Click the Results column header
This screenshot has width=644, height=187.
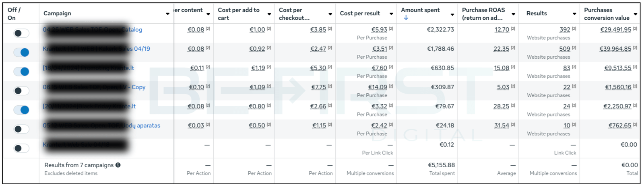tap(537, 14)
